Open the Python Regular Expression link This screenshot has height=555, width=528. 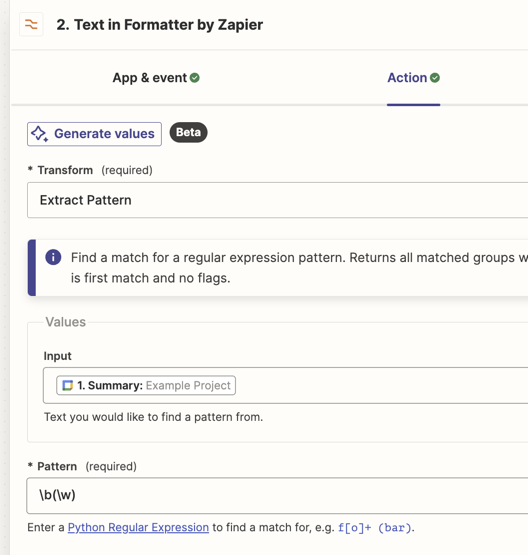pyautogui.click(x=138, y=527)
